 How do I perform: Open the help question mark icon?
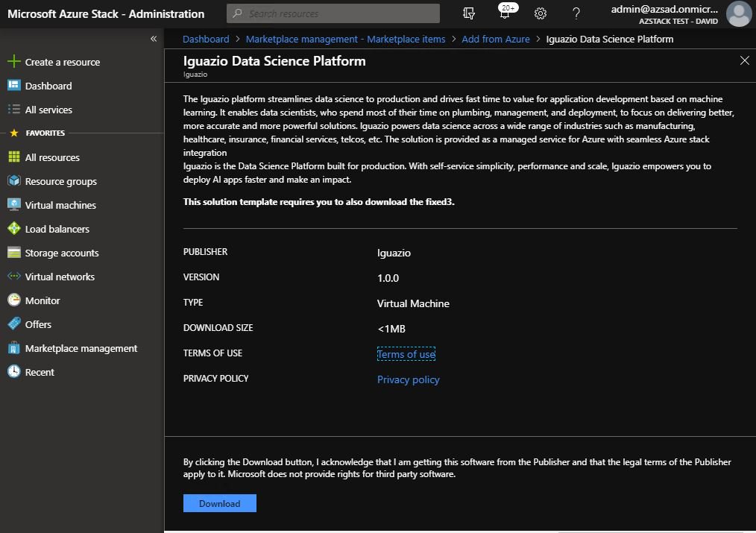pos(576,13)
